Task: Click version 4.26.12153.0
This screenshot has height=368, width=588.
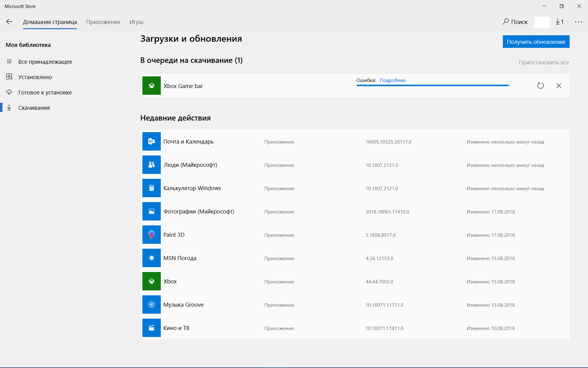Action: pos(379,258)
